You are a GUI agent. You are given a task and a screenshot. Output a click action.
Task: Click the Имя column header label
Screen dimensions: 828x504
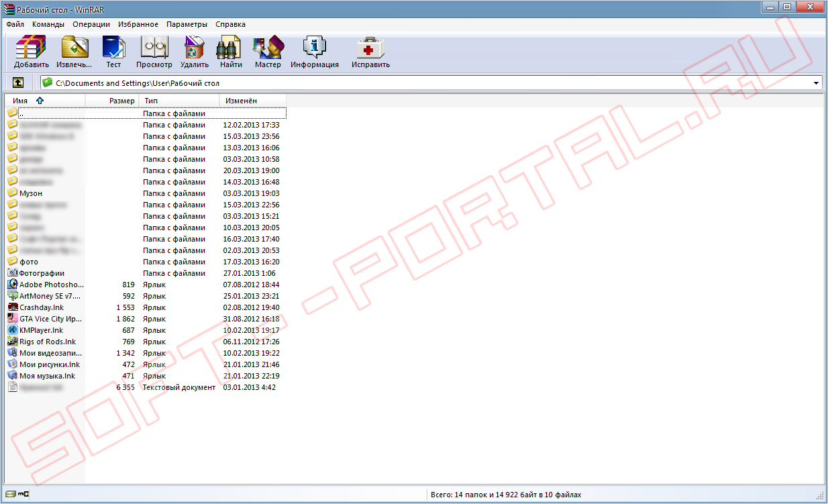coord(20,101)
